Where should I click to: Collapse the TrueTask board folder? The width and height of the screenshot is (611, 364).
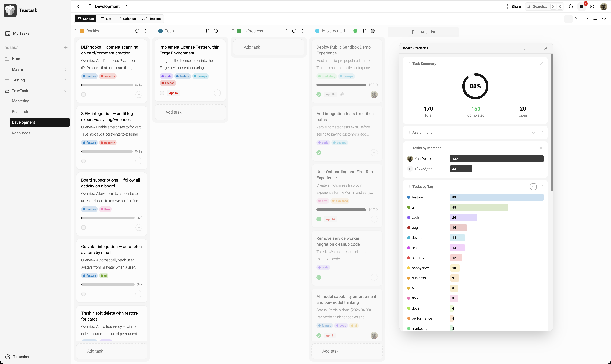pos(66,91)
